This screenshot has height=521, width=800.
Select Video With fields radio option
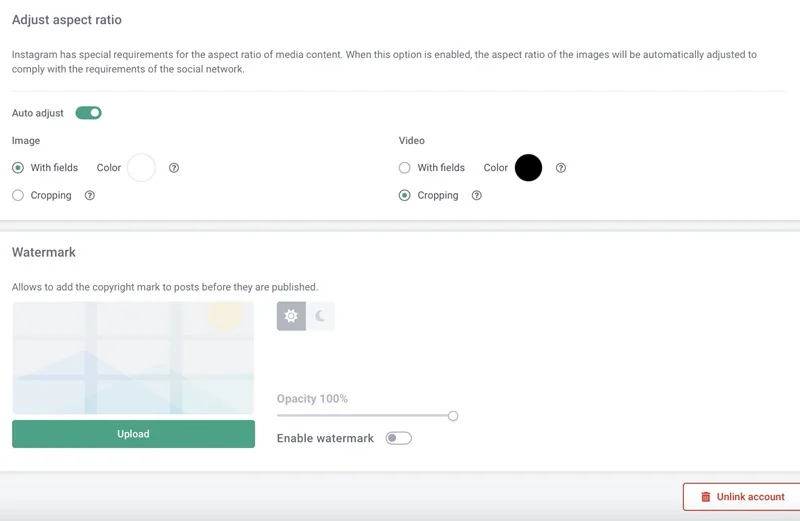[405, 168]
